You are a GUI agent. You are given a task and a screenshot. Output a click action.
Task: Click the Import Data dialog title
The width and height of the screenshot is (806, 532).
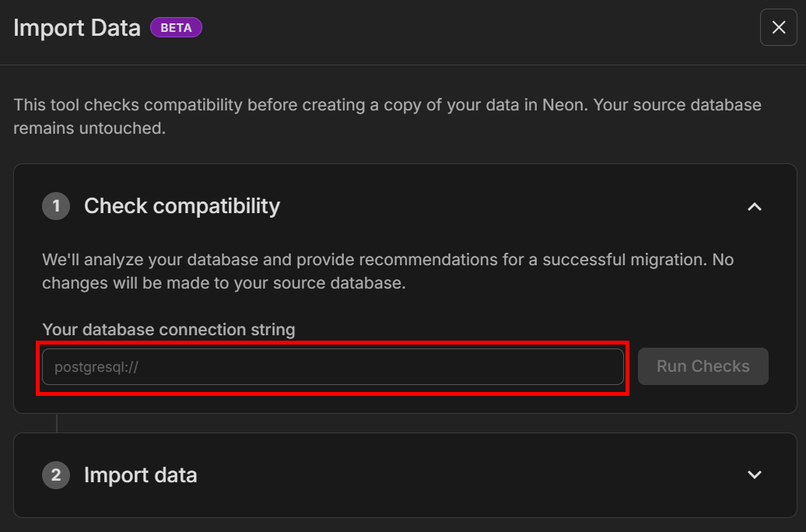(x=76, y=27)
